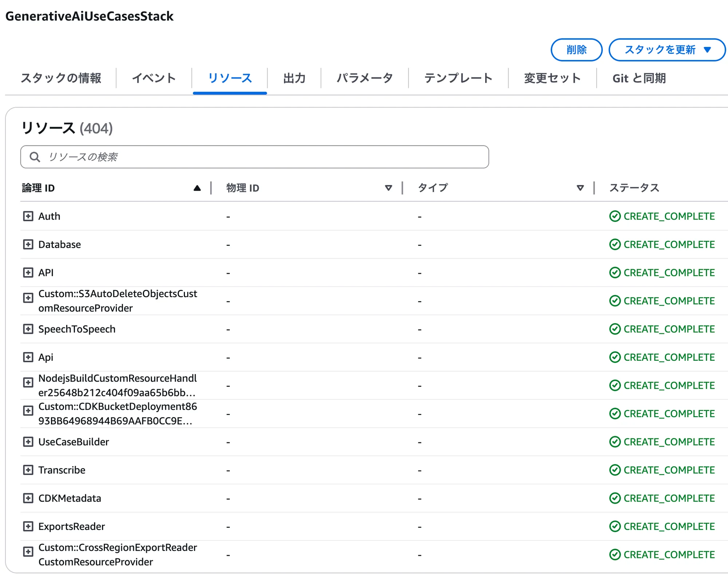Image resolution: width=728 pixels, height=587 pixels.
Task: Expand the Custom::CDKBucketDeployment row
Action: click(28, 411)
